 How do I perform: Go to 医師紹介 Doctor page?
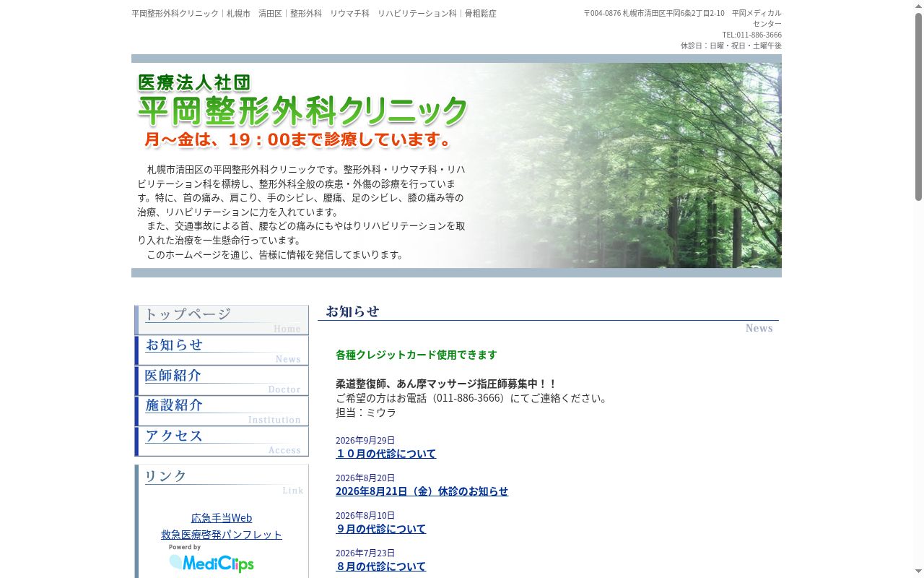(222, 381)
